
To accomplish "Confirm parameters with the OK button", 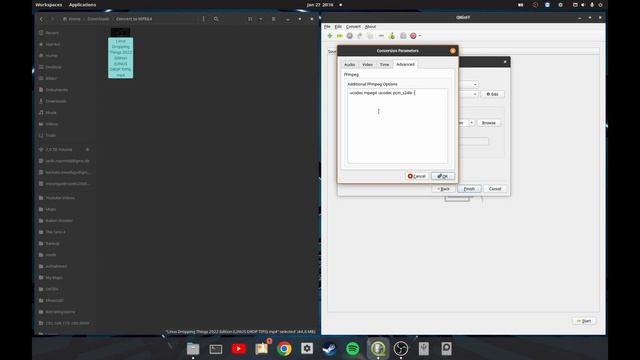I will pos(443,176).
